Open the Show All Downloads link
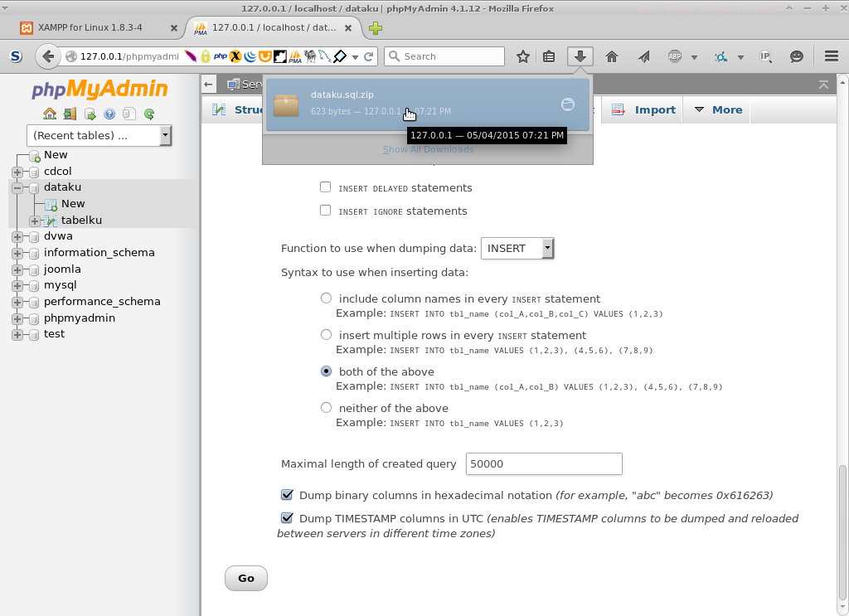The image size is (849, 616). (428, 149)
